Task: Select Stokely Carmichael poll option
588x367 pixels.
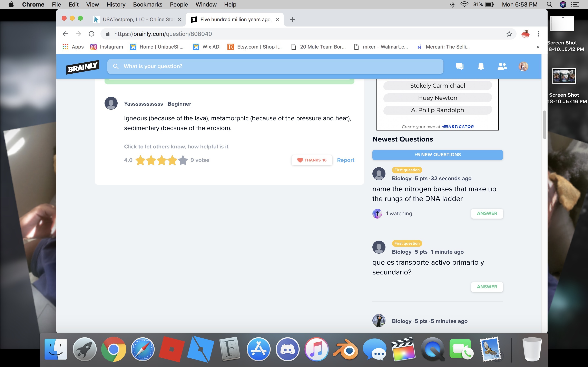Action: [x=437, y=86]
